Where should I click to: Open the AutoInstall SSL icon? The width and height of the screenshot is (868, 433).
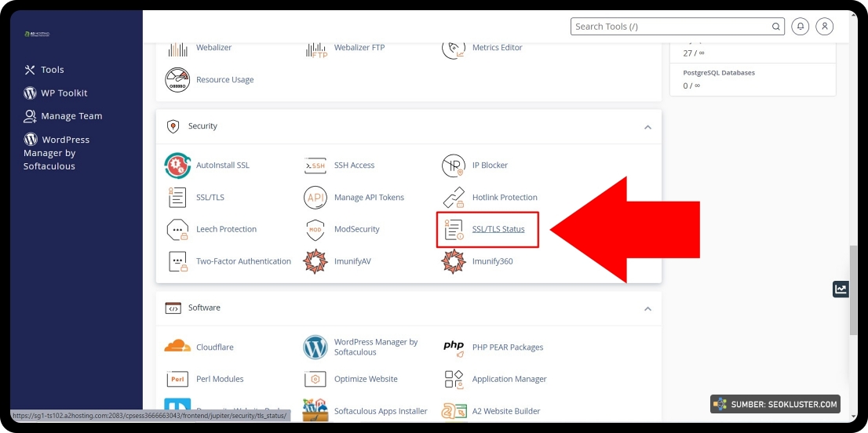(177, 166)
